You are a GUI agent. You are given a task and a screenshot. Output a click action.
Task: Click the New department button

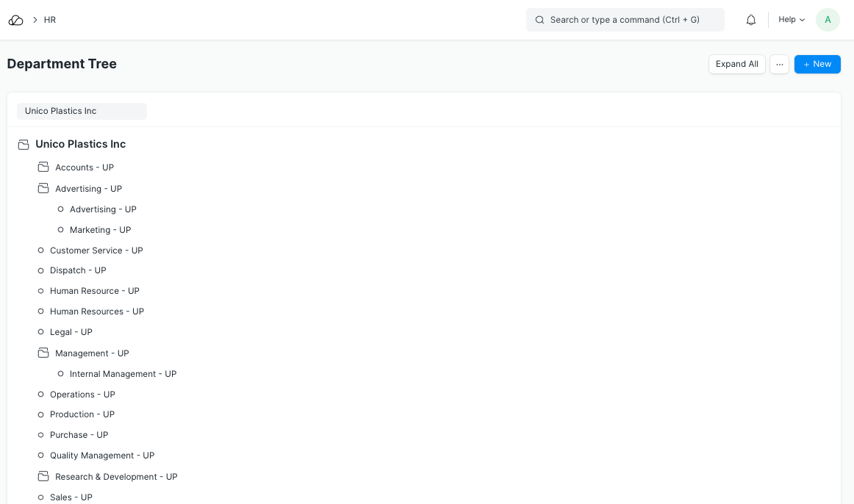pyautogui.click(x=817, y=64)
